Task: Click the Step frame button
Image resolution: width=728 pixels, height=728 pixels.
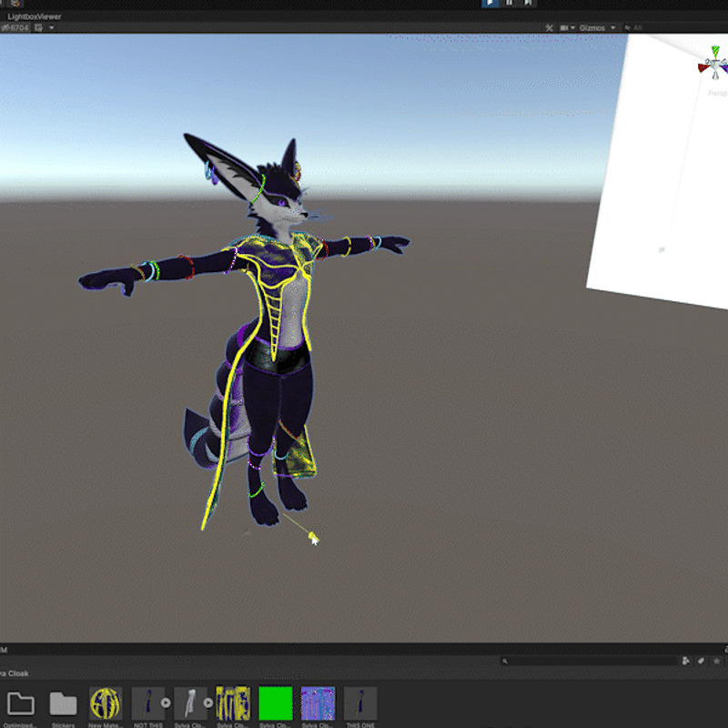Action: pyautogui.click(x=530, y=3)
